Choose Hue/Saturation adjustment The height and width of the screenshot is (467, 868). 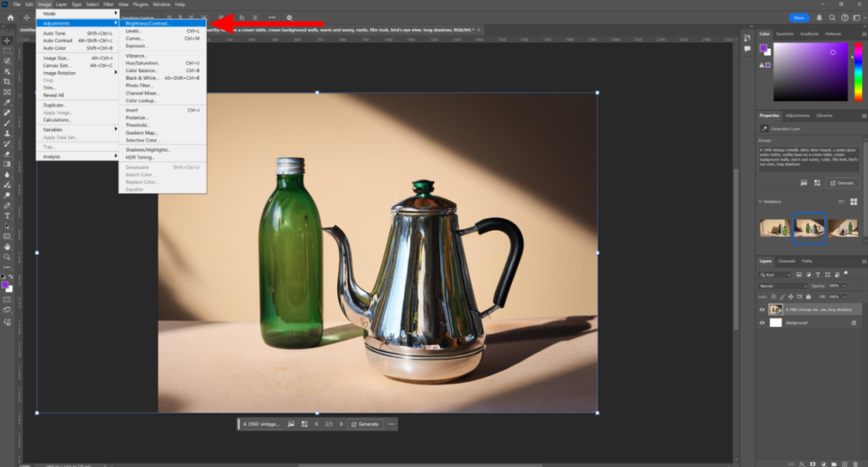(x=163, y=63)
